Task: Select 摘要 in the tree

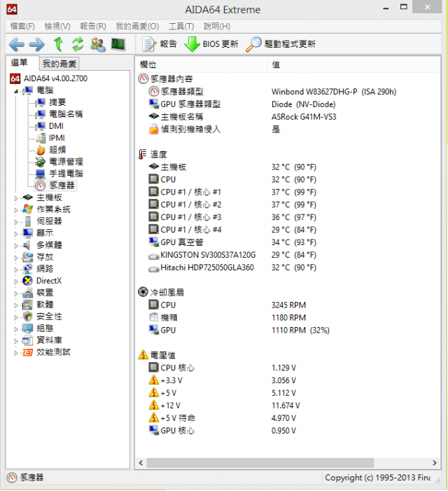Action: coord(57,102)
